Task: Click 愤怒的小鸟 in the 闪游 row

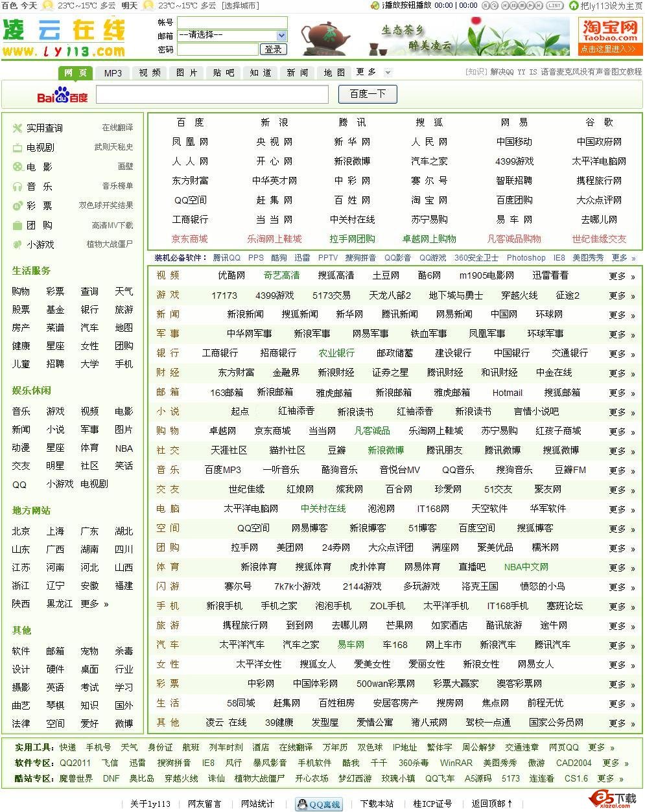Action: tap(542, 586)
